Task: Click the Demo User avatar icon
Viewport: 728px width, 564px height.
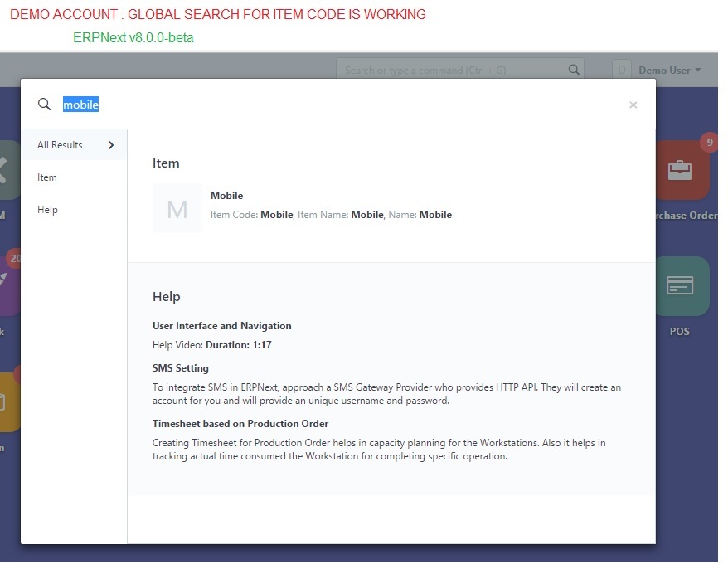Action: (x=622, y=70)
